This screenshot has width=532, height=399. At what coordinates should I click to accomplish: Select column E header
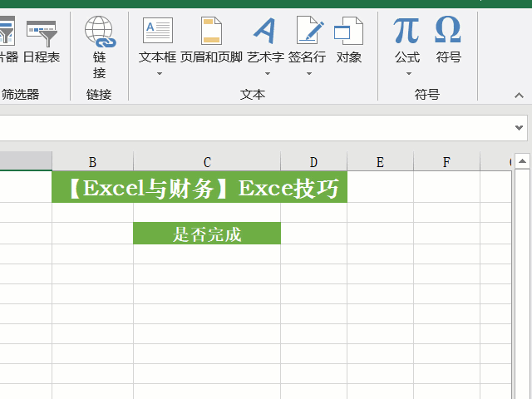coord(381,161)
